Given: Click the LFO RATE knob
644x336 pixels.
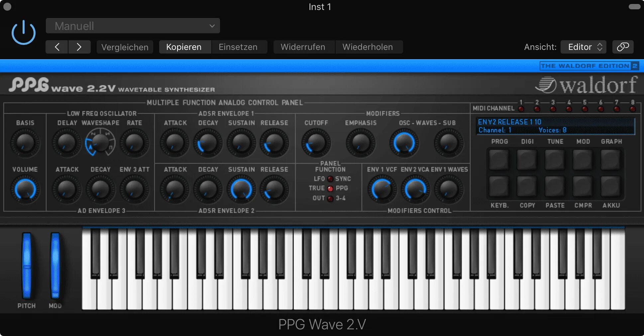Looking at the screenshot, I should (134, 143).
